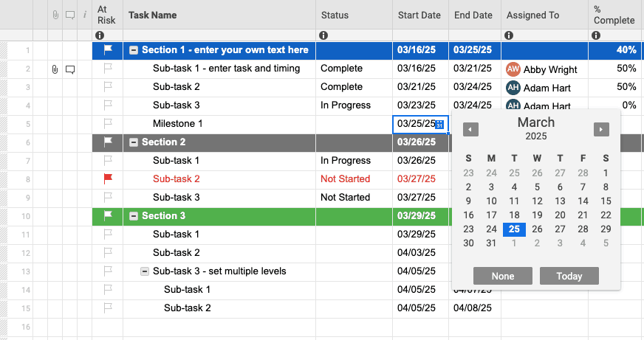Collapse Section 1 using the minus expander
Viewport: 644px width, 340px height.
(134, 50)
